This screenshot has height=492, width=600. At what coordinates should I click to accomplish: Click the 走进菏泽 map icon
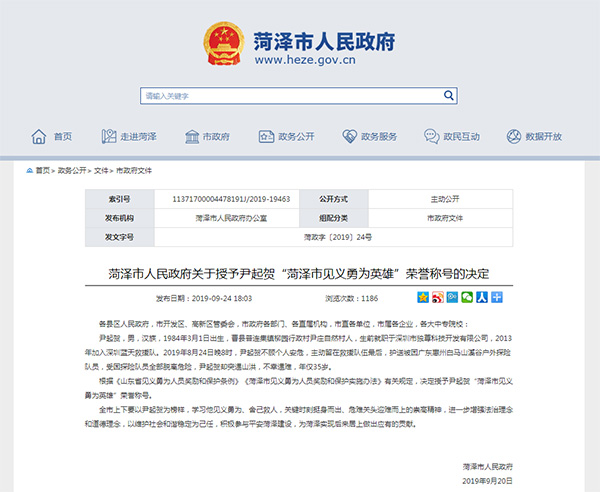tap(108, 136)
